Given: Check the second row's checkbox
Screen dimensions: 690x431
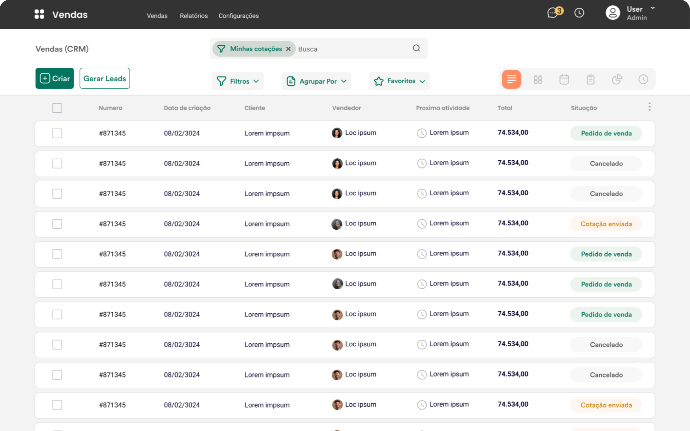Looking at the screenshot, I should click(57, 163).
